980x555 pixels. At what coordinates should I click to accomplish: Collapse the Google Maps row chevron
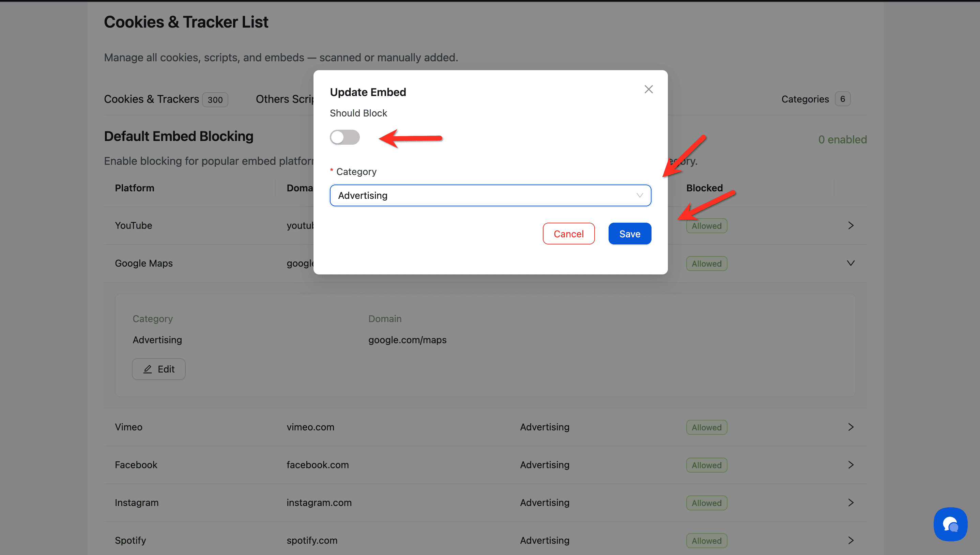[850, 264]
